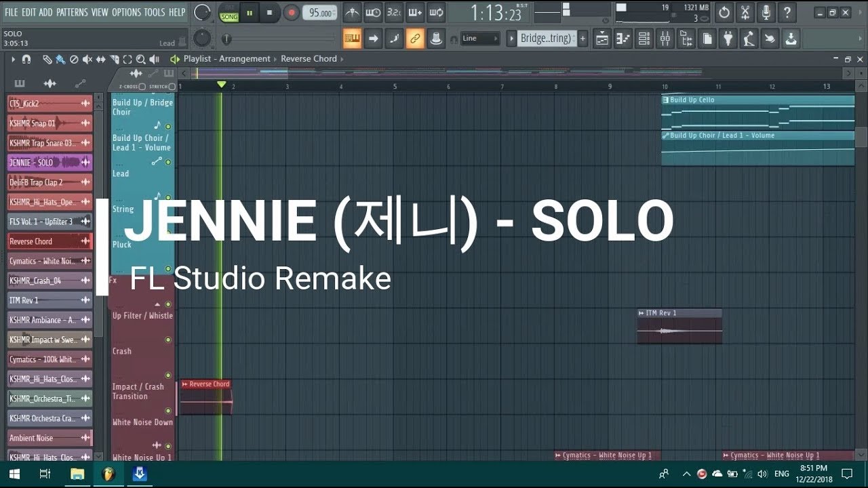Open the EDIT menu
Screen dimensions: 868x488
point(28,12)
